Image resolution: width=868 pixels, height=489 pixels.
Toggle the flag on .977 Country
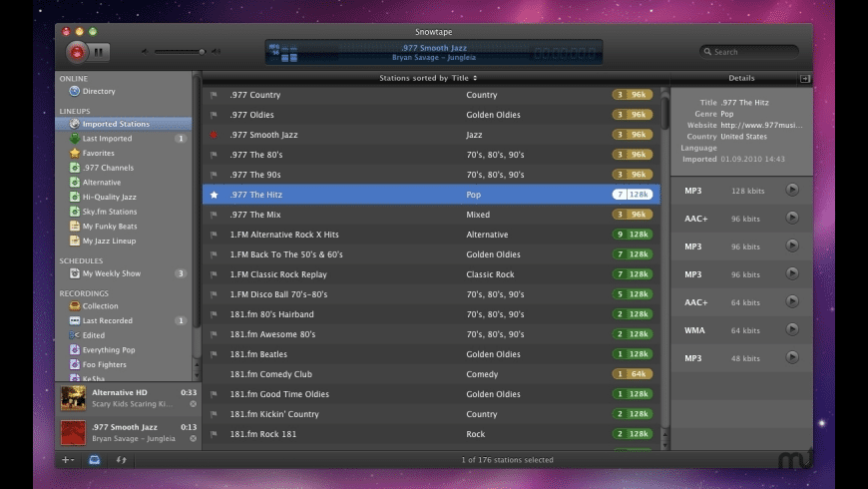(x=214, y=96)
